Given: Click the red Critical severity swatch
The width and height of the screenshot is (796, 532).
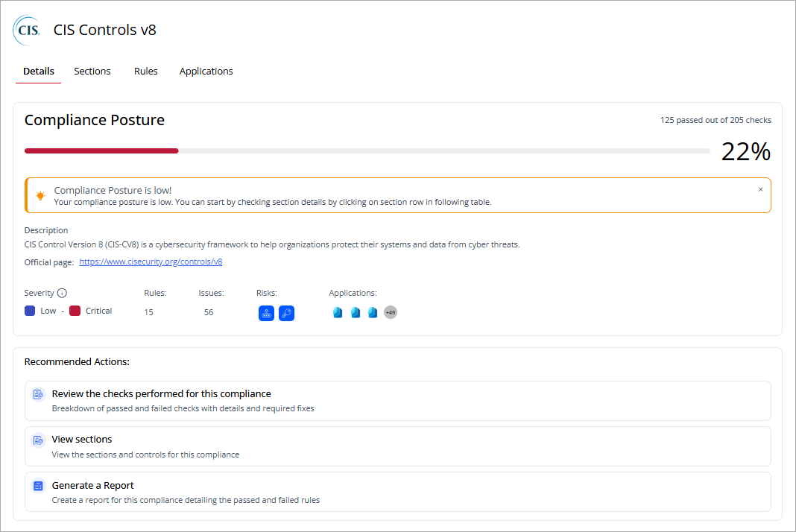Looking at the screenshot, I should click(x=75, y=311).
